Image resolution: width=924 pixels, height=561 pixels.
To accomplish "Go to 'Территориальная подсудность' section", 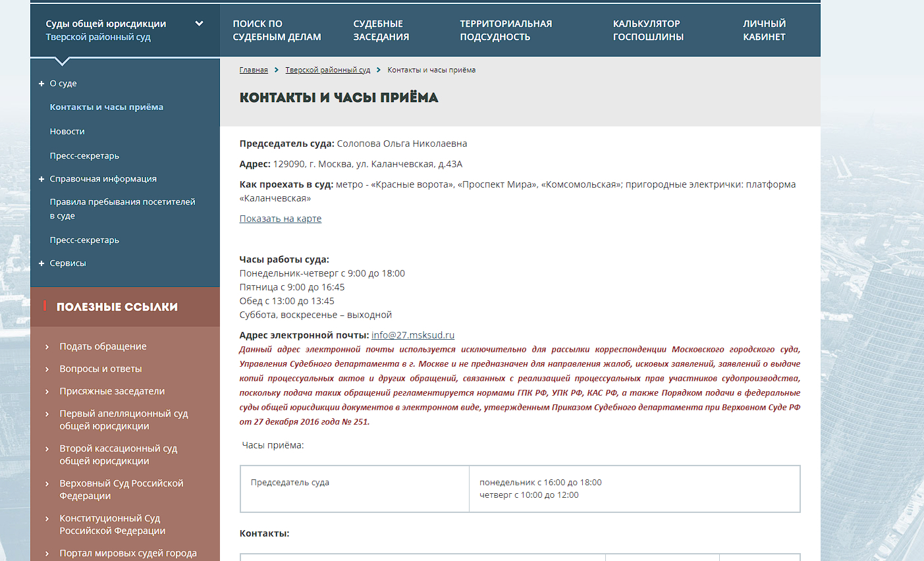I will click(x=505, y=30).
